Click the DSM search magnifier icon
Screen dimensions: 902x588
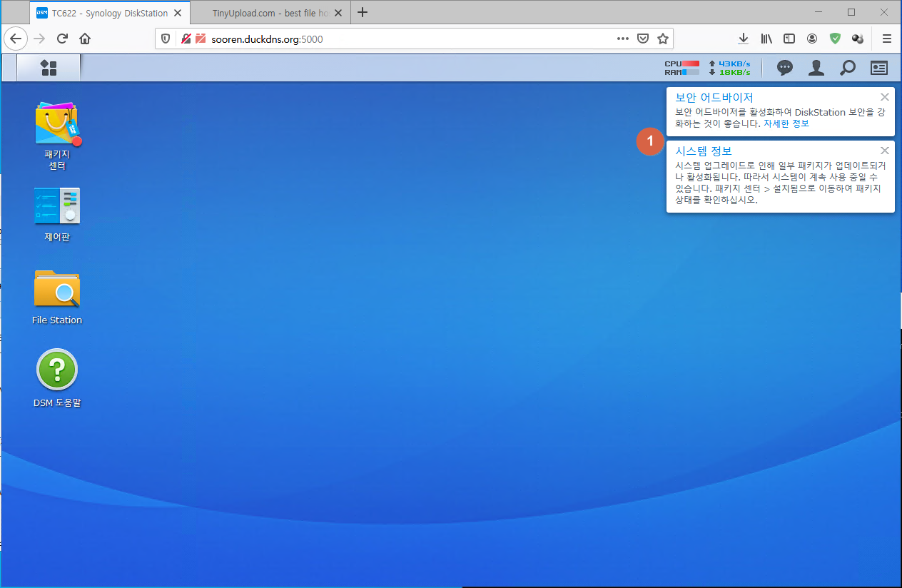pyautogui.click(x=847, y=68)
